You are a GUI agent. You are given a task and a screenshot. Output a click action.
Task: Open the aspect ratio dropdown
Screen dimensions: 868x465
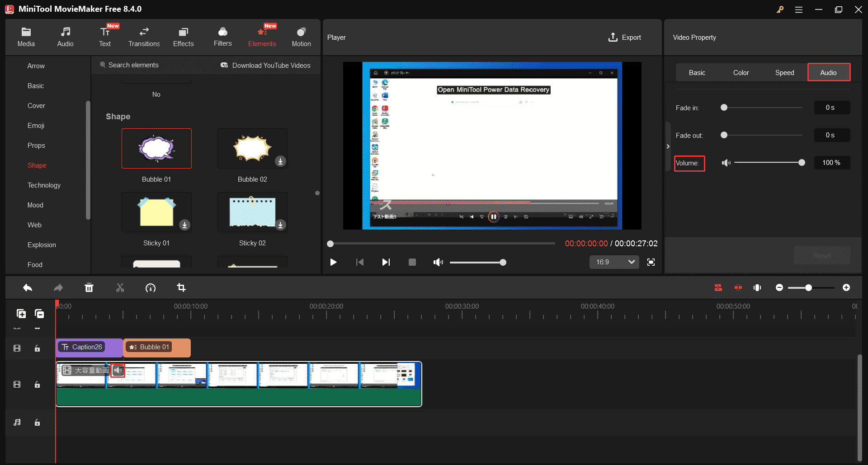point(613,262)
